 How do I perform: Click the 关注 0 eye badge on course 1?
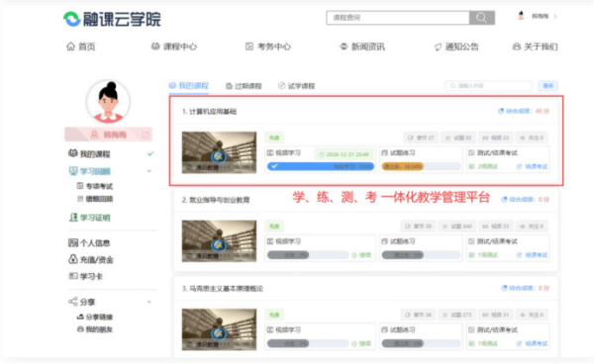(x=533, y=137)
